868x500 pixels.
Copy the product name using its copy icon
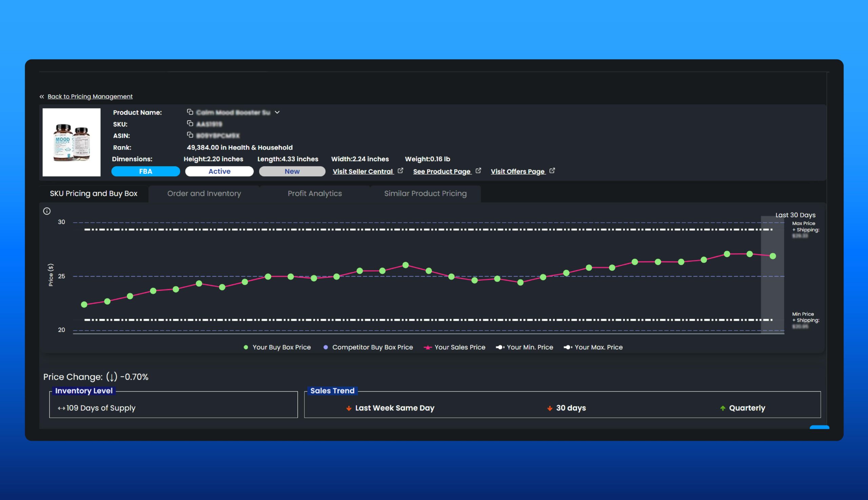click(x=190, y=112)
